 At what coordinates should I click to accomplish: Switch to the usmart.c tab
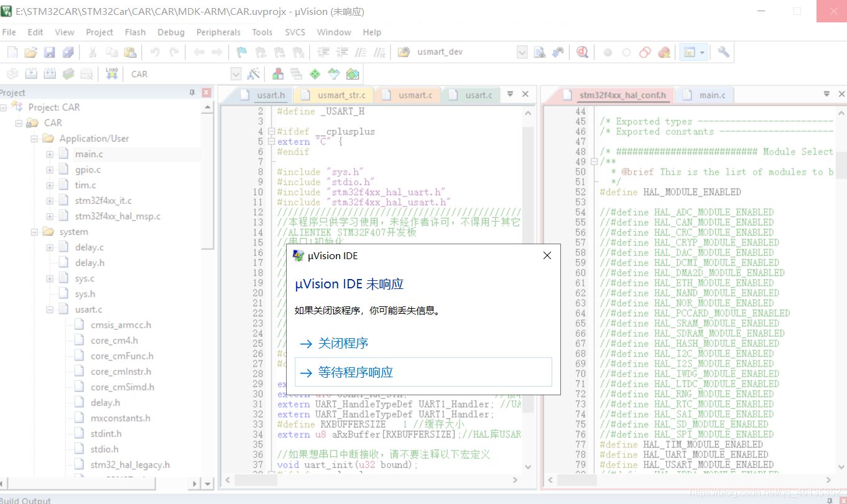point(409,95)
